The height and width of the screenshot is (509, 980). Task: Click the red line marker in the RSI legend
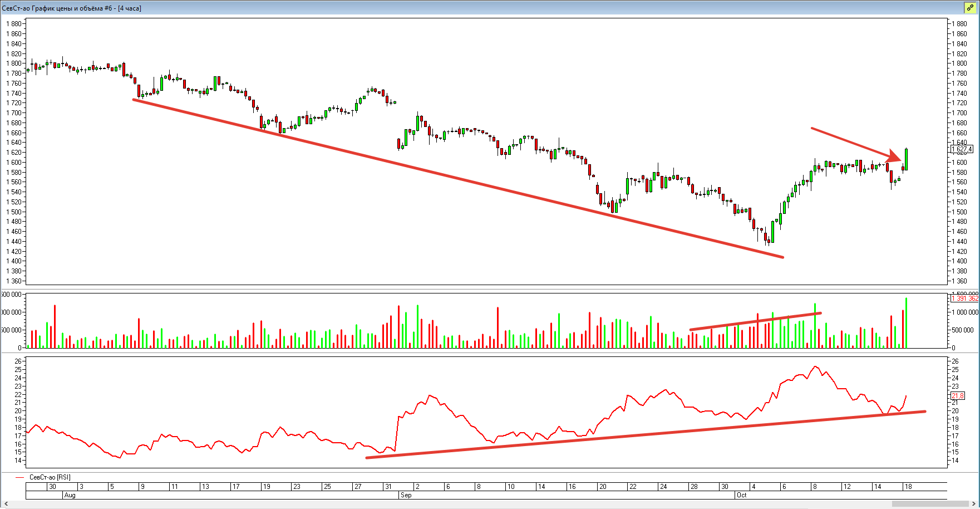tap(20, 477)
